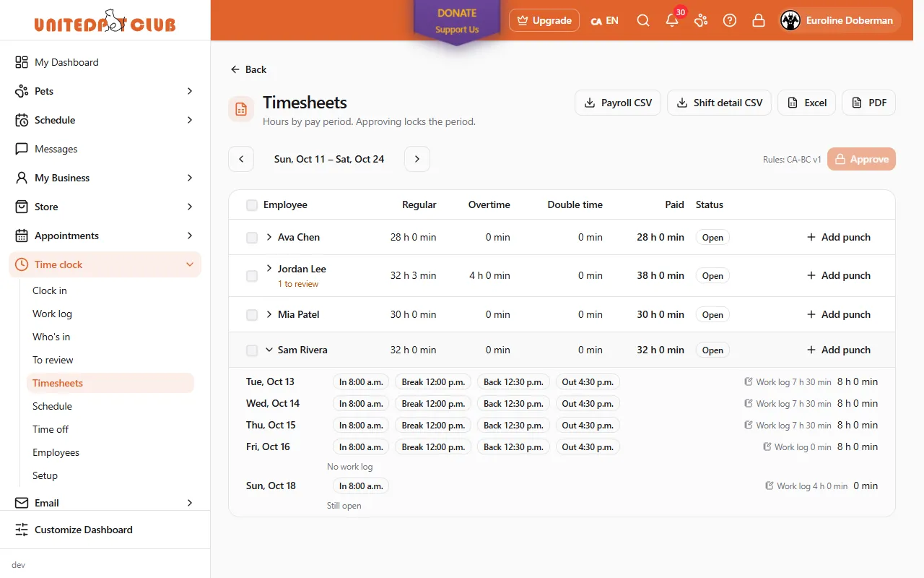Click the United Pet Club logo

click(x=105, y=21)
